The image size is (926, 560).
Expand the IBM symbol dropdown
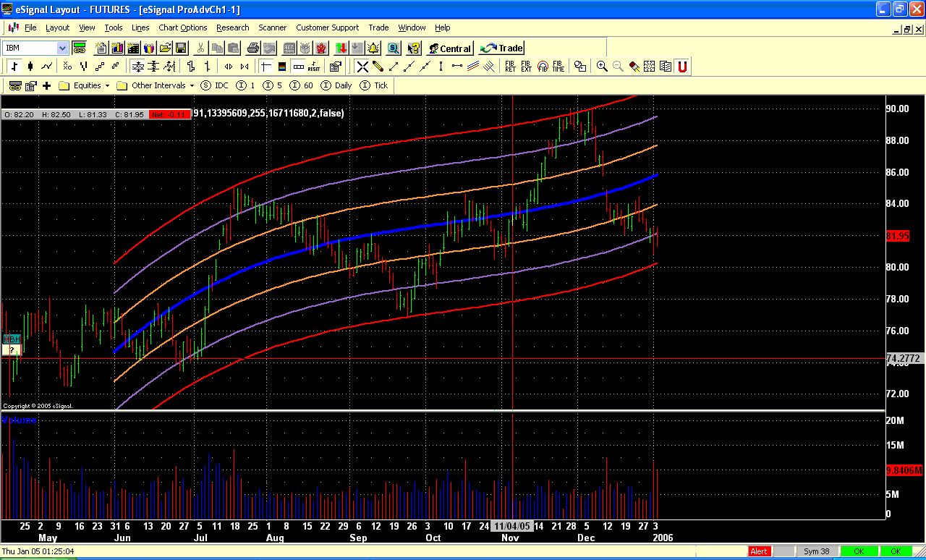pyautogui.click(x=62, y=48)
